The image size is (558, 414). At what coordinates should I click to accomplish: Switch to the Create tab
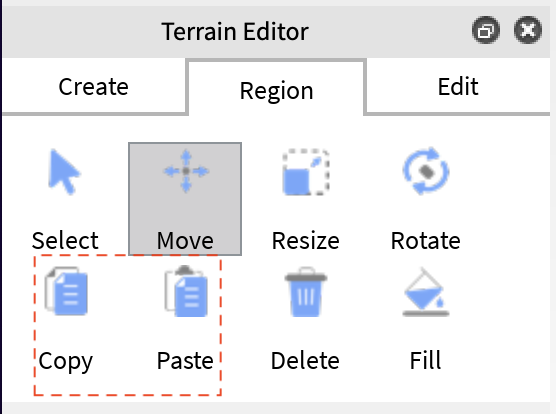tap(94, 87)
